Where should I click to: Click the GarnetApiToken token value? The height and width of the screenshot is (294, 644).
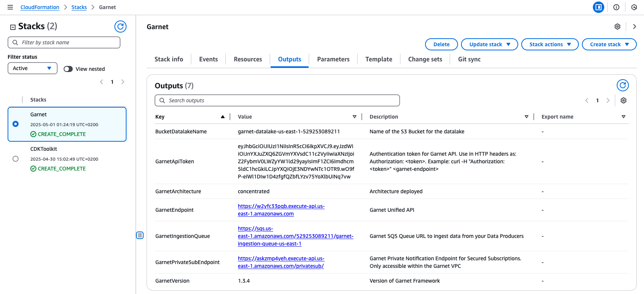pos(296,161)
